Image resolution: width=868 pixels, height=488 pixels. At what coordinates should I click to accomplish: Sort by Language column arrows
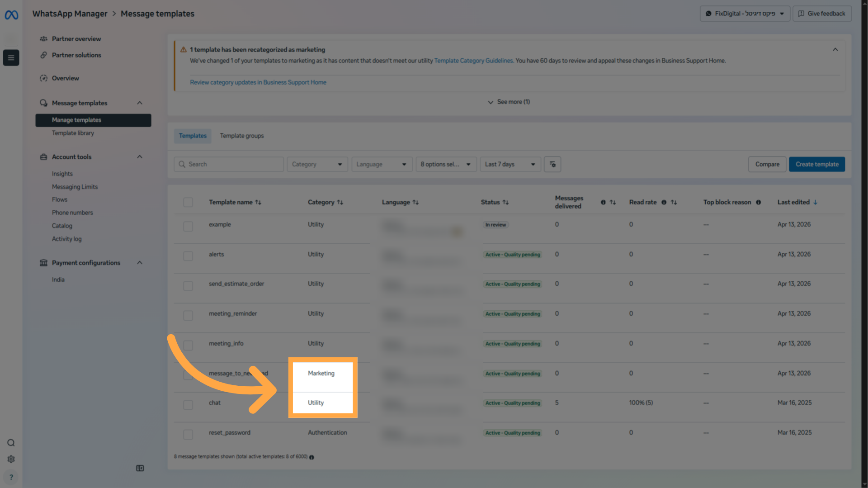pos(415,202)
